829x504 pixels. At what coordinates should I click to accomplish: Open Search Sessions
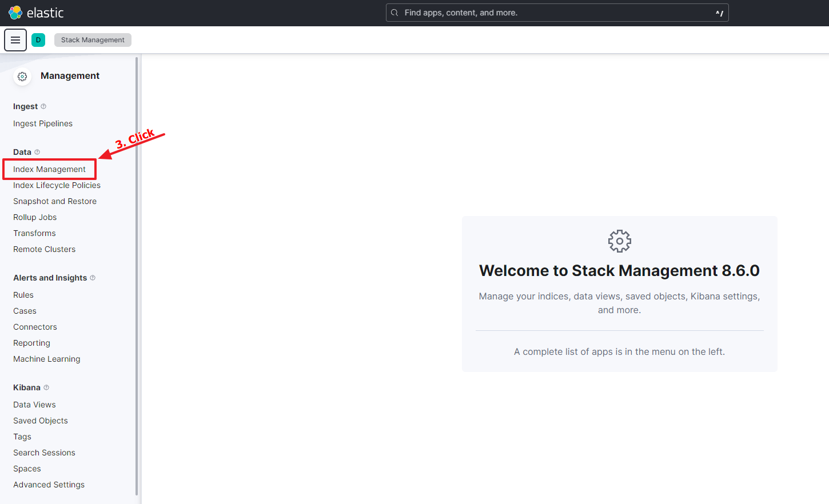(44, 453)
